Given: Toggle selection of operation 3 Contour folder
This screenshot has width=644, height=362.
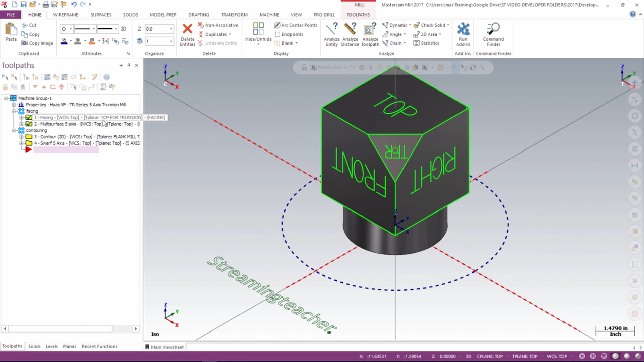Looking at the screenshot, I should (x=29, y=137).
